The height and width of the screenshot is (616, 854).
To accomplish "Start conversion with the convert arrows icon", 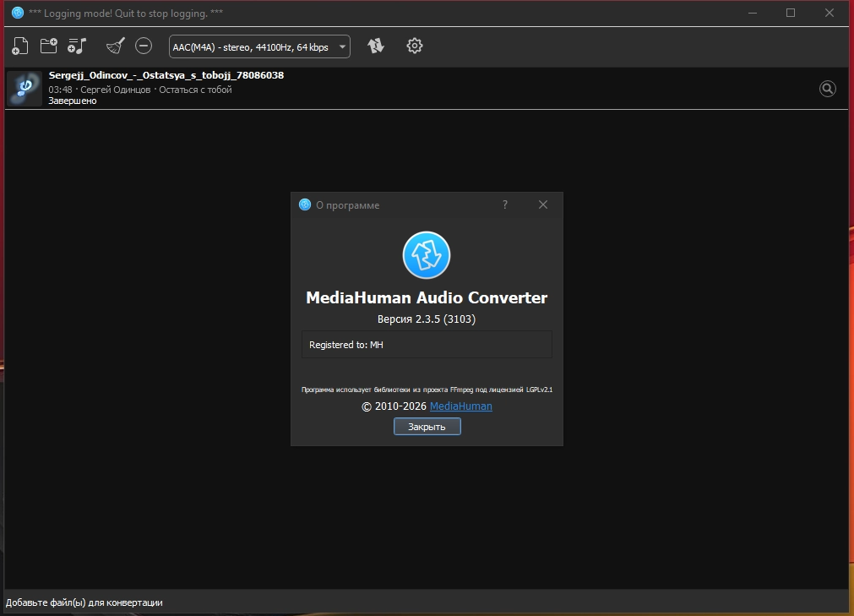I will click(376, 46).
